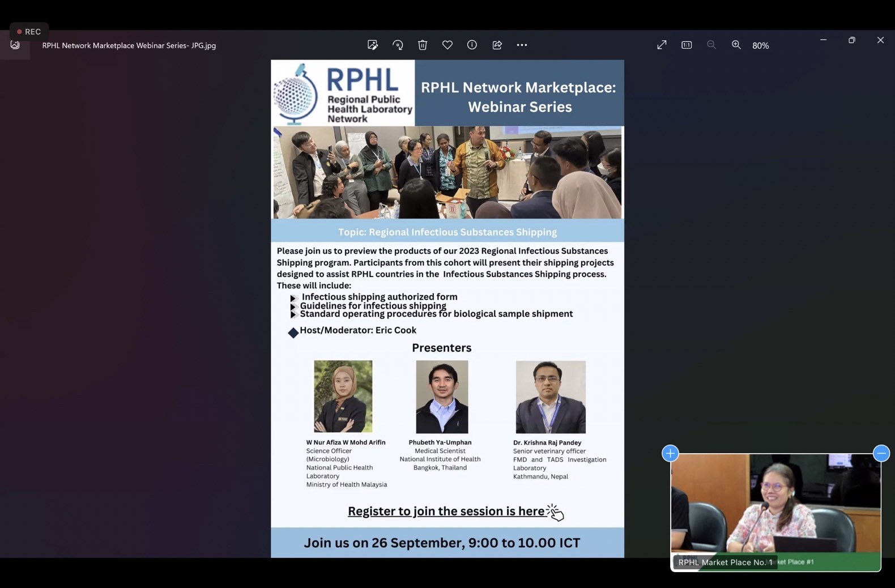Click the Bangkok, Thailand text
The image size is (895, 588).
tap(440, 467)
